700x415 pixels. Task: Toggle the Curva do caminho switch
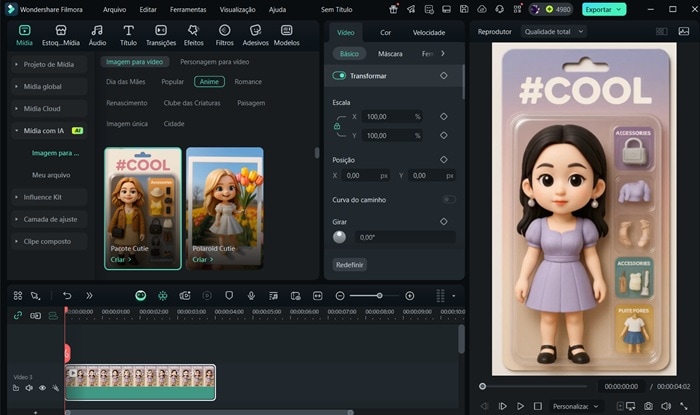tap(449, 199)
